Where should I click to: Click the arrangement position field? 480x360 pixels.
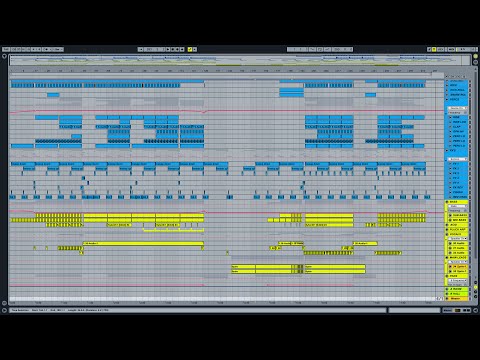point(154,49)
